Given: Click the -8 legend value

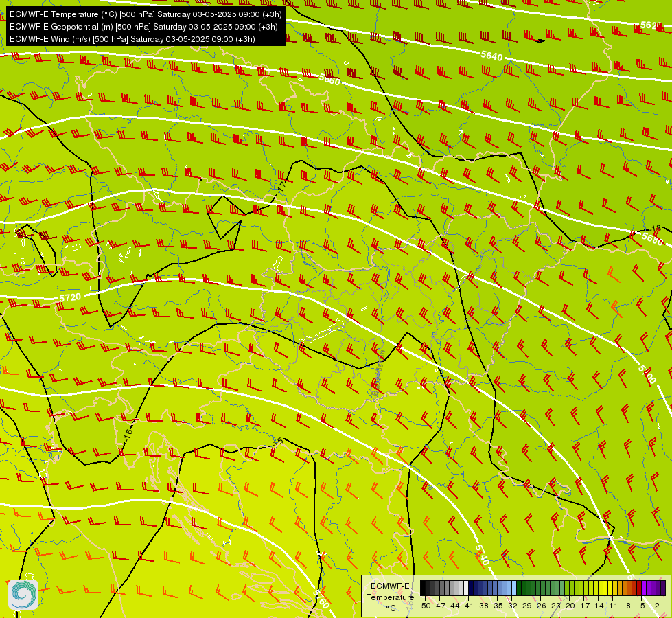Looking at the screenshot, I should (627, 606).
